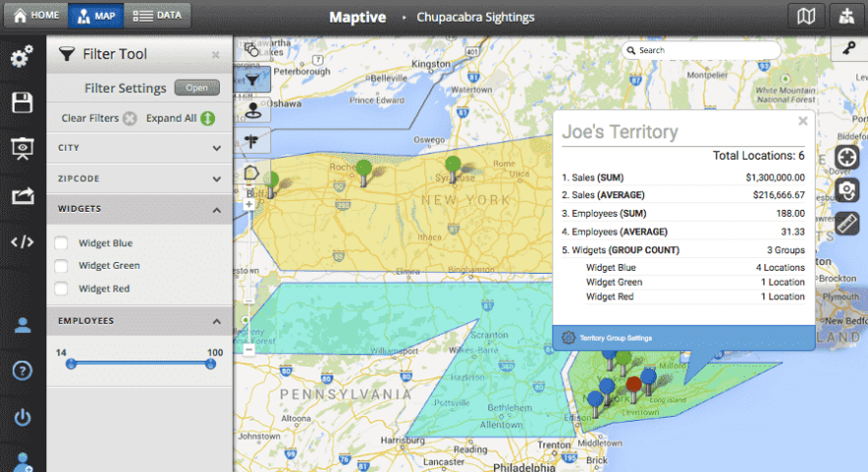Screen dimensions: 868x472
Task: Click the save floppy disk icon
Action: (22, 102)
